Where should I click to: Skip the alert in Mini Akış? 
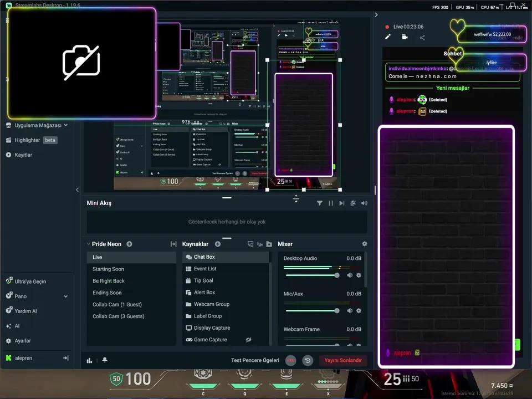tap(341, 203)
